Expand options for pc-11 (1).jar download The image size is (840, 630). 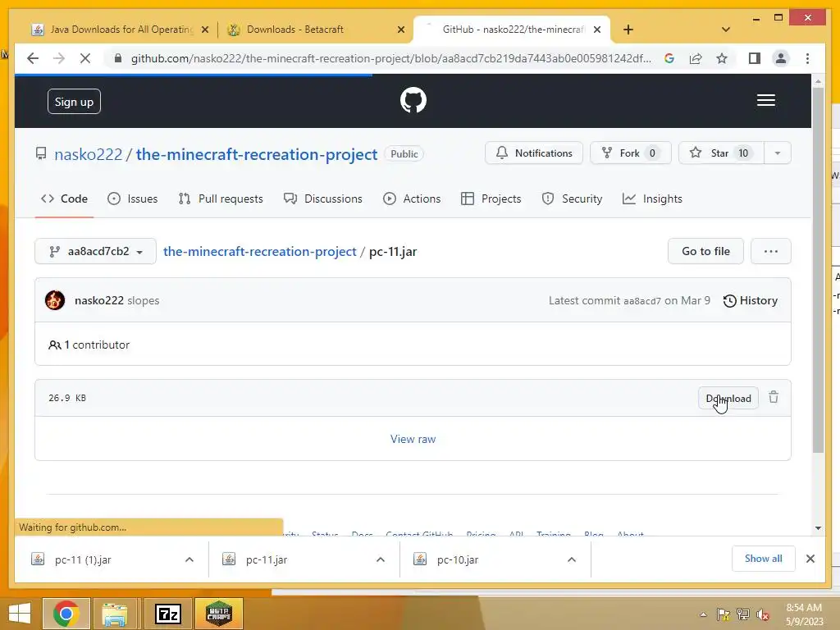[189, 559]
